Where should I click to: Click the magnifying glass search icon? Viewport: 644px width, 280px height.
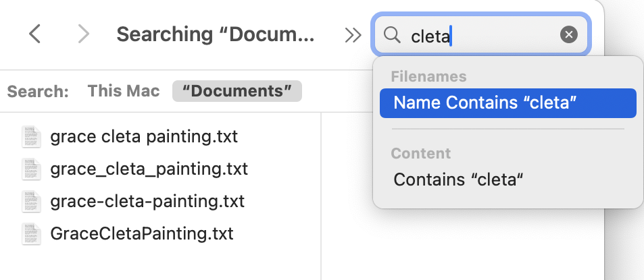click(392, 35)
